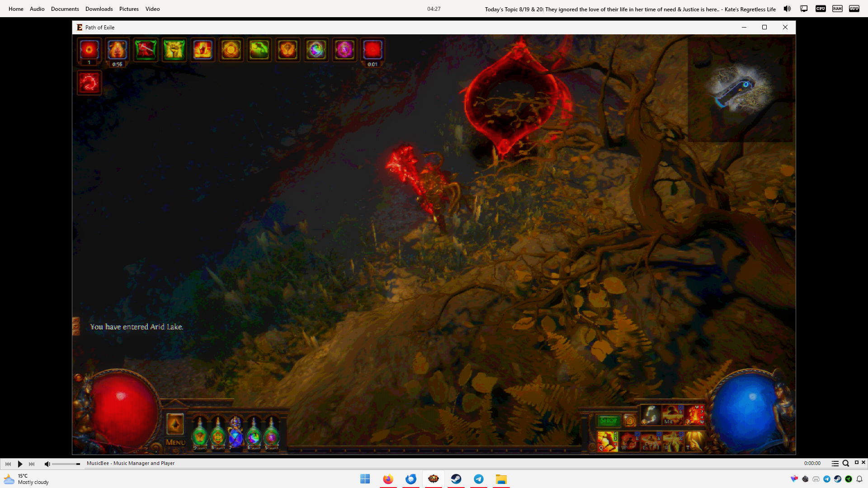
Task: Click the red life globe
Action: [x=123, y=410]
